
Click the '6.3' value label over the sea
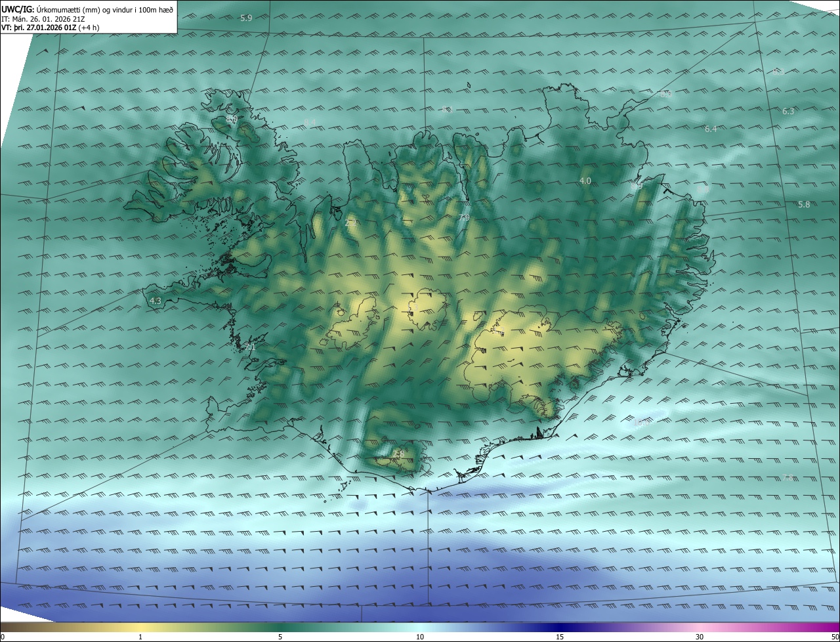pyautogui.click(x=788, y=112)
